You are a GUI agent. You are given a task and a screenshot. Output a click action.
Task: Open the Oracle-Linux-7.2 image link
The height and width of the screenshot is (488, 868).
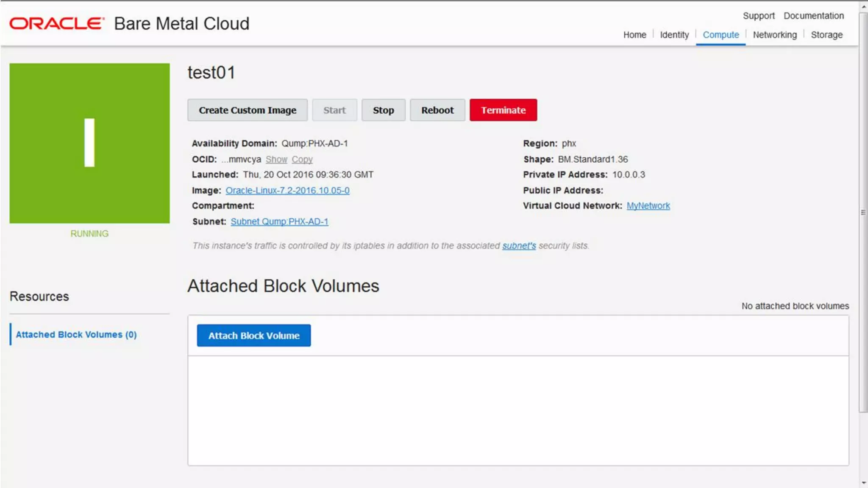(287, 190)
